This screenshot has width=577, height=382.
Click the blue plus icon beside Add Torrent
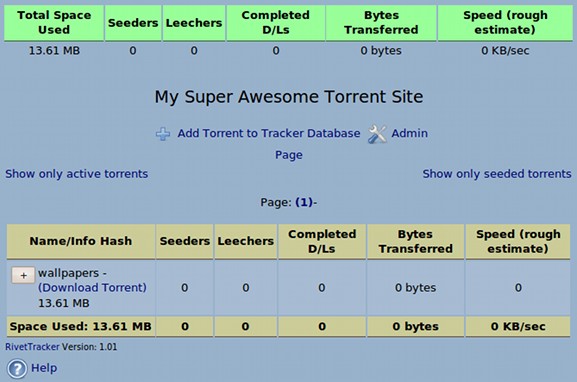pos(163,134)
